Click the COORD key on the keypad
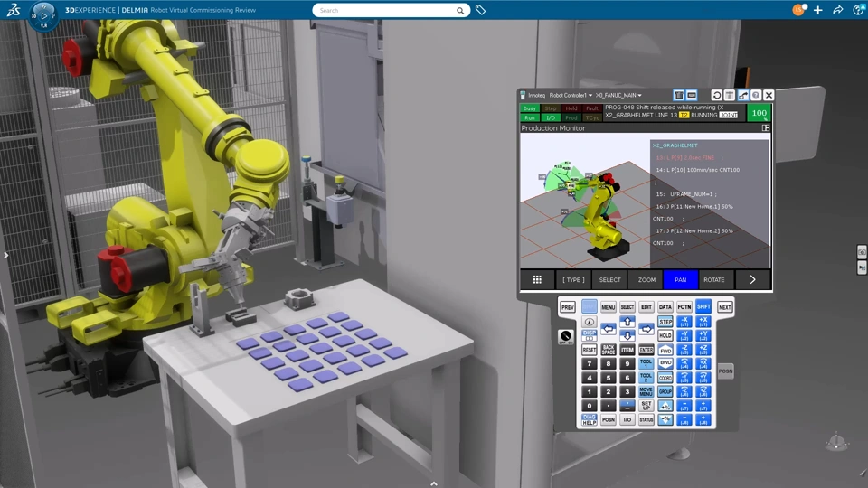Image resolution: width=868 pixels, height=488 pixels. 665,378
